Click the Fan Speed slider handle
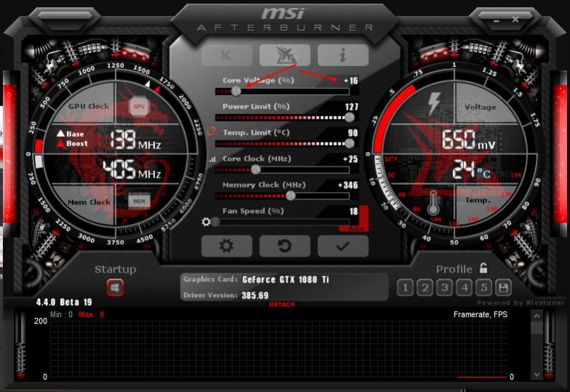This screenshot has width=570, height=392. point(215,222)
